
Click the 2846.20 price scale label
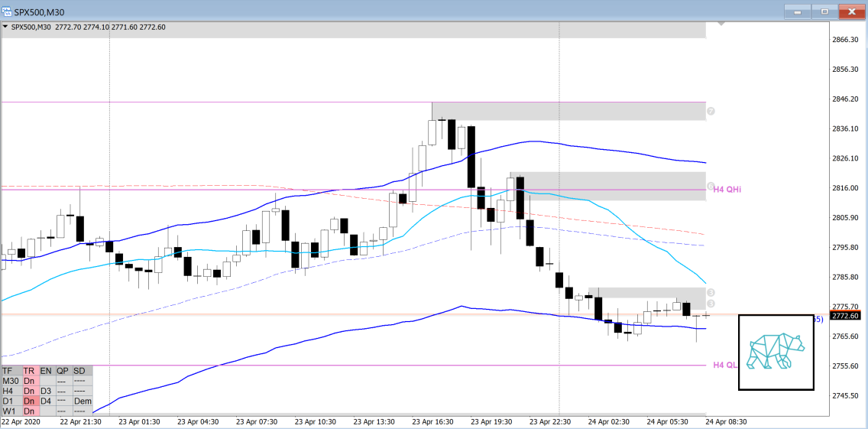[x=845, y=99]
